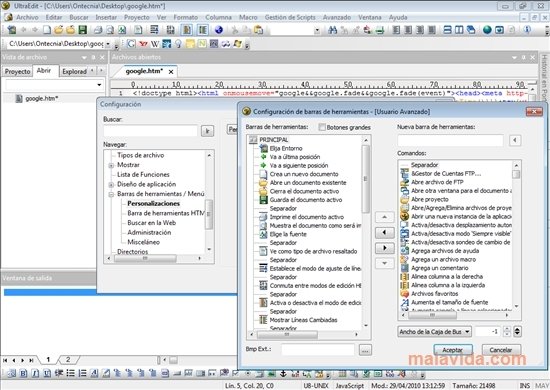Viewport: 550px width, 390px height.
Task: Open the Archivos abiertos panel dropdown arrow
Action: click(x=514, y=57)
